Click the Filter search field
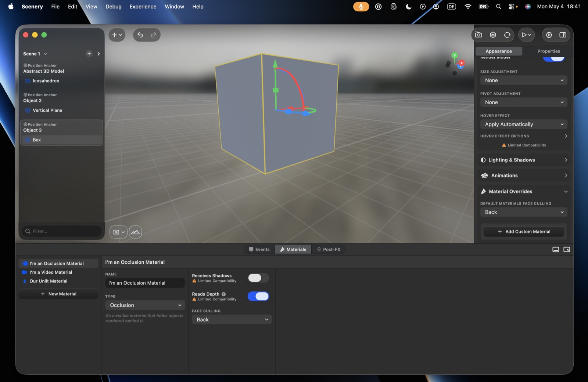The image size is (588, 382). (x=61, y=231)
